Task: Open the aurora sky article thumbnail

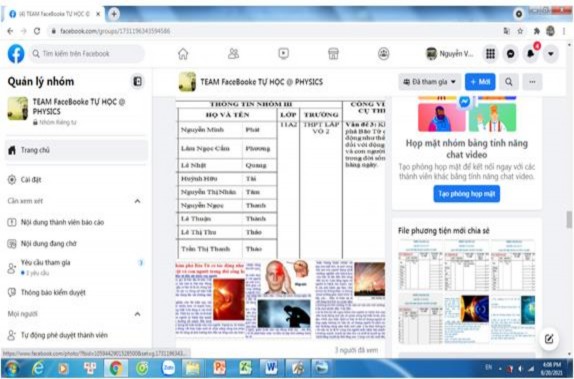Action: point(350,299)
